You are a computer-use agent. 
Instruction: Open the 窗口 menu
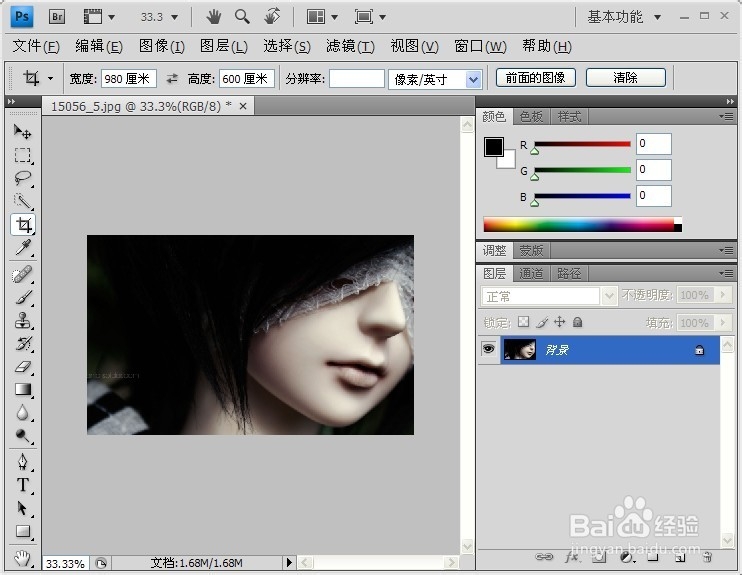(x=480, y=46)
